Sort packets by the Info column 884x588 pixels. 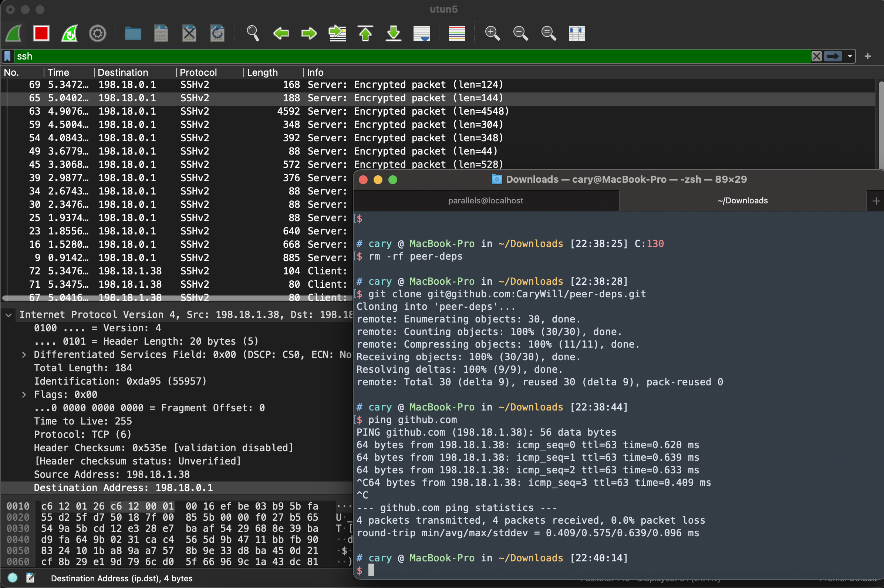[589, 72]
